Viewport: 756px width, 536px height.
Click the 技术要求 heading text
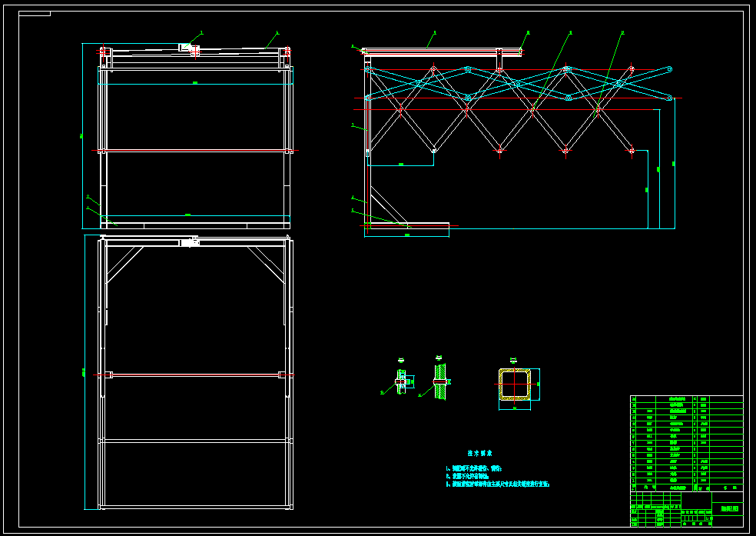(x=479, y=454)
